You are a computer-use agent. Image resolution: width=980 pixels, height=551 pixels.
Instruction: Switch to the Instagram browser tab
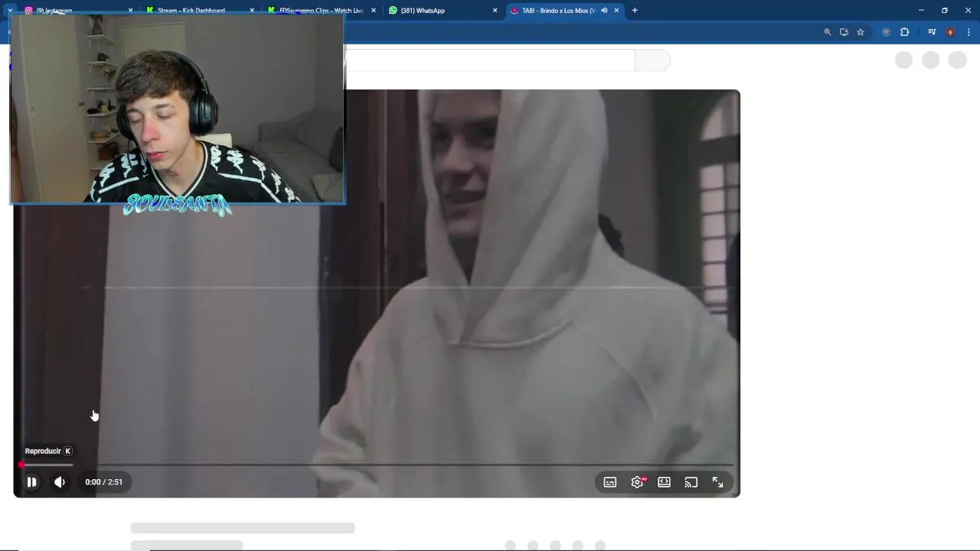[x=77, y=11]
